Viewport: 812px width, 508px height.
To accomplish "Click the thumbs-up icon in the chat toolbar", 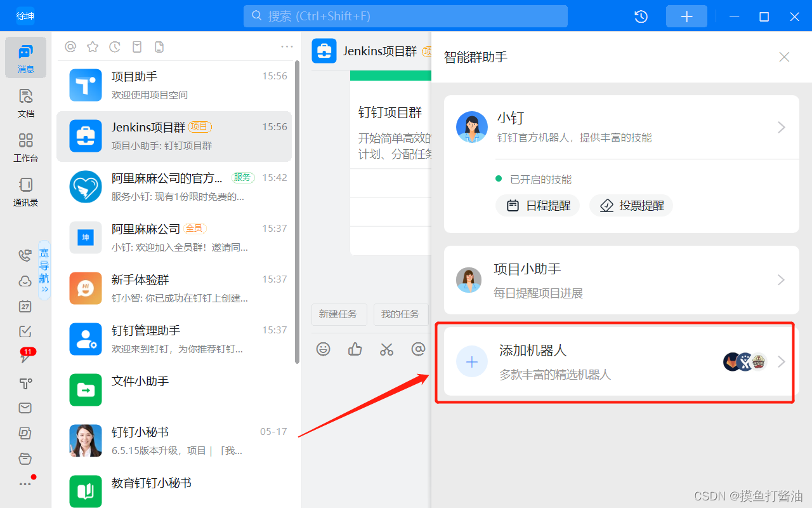I will point(355,349).
